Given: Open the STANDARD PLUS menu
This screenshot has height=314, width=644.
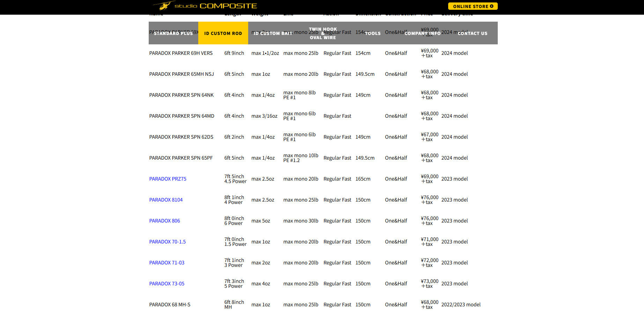Looking at the screenshot, I should (x=173, y=33).
